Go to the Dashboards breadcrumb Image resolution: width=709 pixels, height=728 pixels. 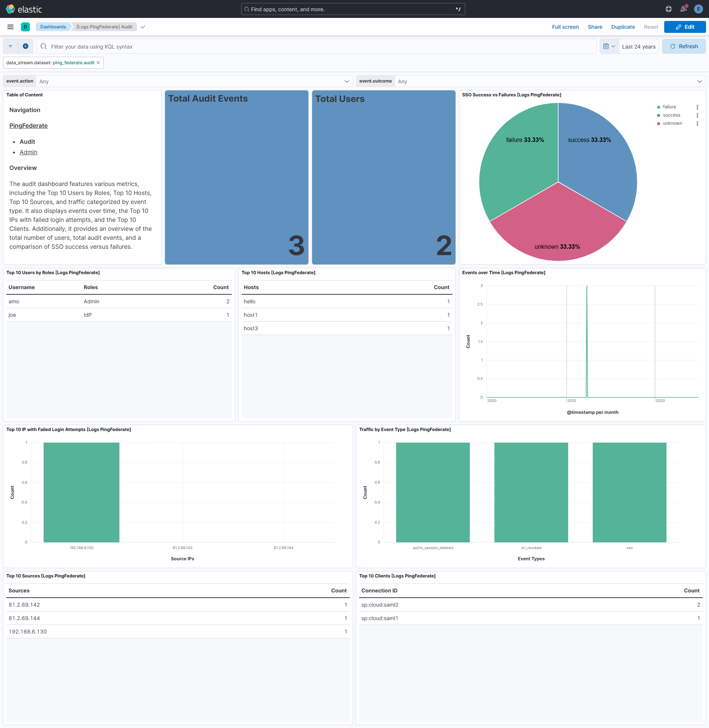coord(53,27)
